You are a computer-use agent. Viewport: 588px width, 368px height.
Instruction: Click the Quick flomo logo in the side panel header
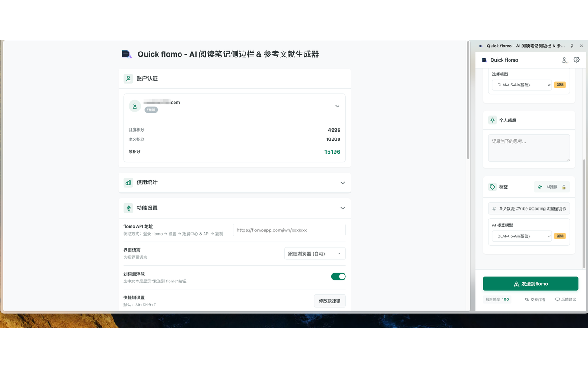(x=484, y=60)
